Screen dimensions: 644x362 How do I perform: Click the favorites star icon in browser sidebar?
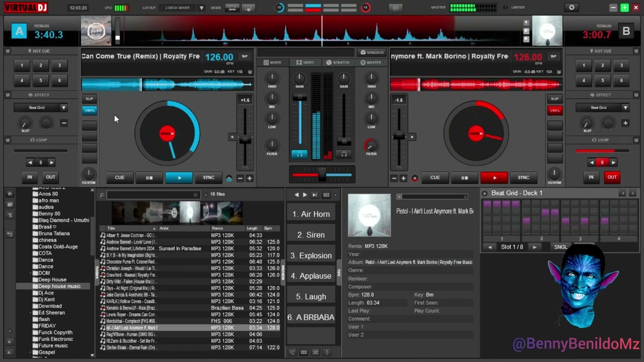(x=10, y=194)
